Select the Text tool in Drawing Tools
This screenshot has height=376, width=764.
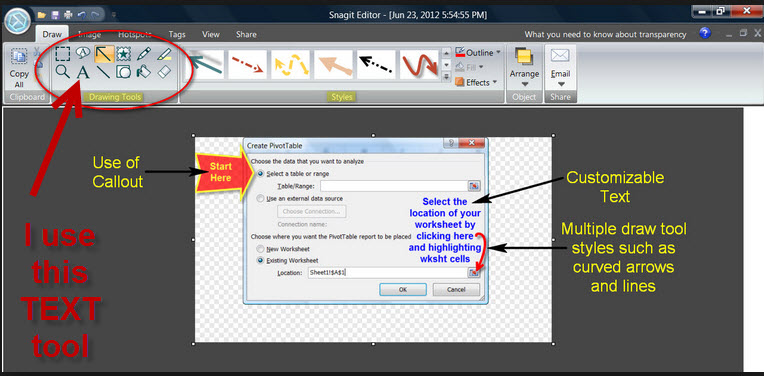83,72
